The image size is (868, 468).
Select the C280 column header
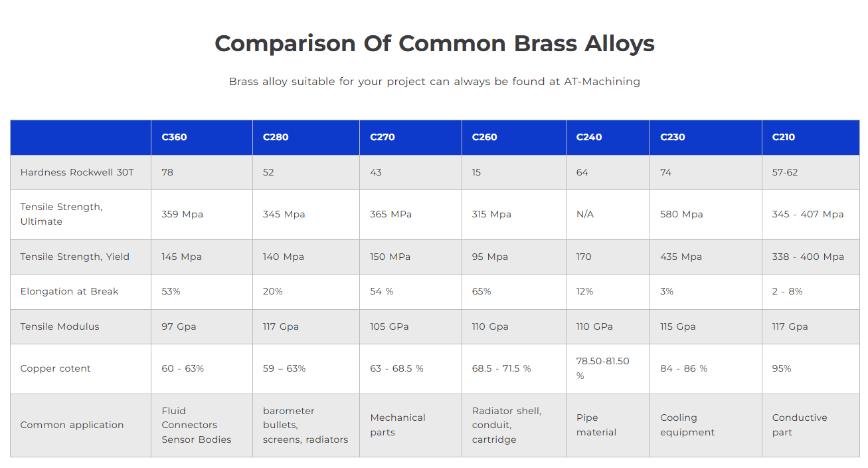click(306, 138)
